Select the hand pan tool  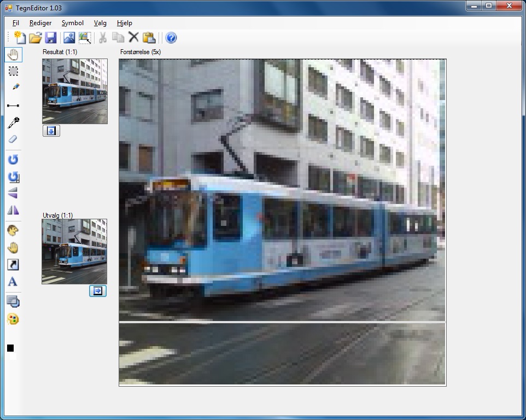14,55
